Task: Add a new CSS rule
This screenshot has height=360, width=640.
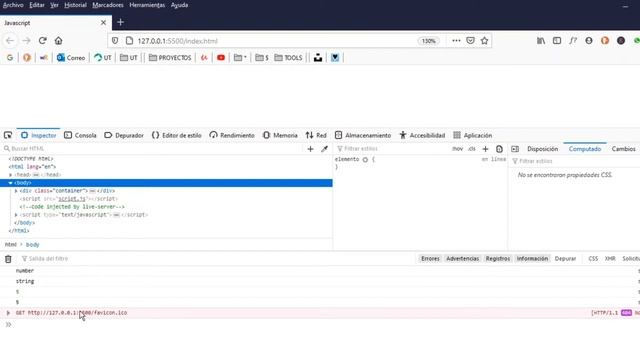Action: click(485, 149)
